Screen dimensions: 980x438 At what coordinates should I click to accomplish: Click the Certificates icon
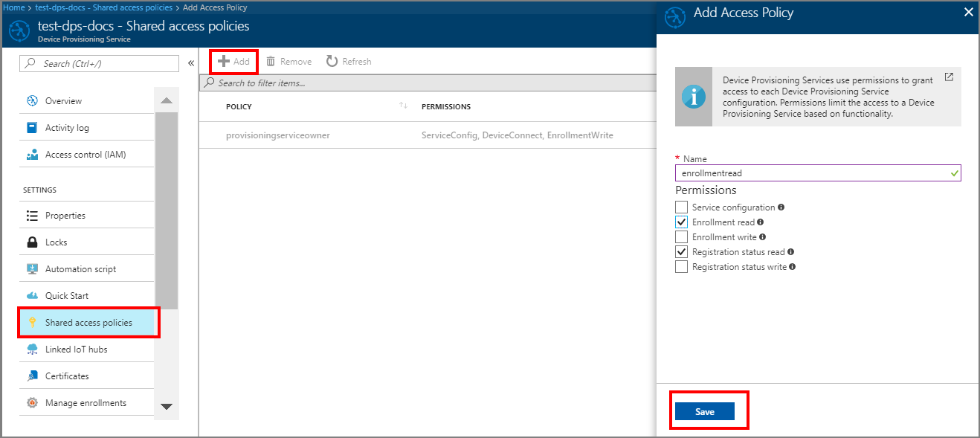coord(32,376)
